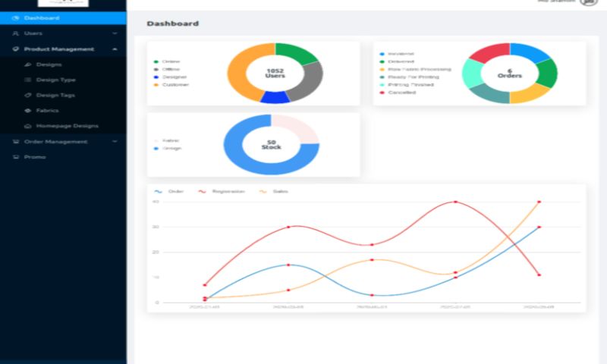Click the Product Management icon
The height and width of the screenshot is (364, 607).
(x=16, y=49)
